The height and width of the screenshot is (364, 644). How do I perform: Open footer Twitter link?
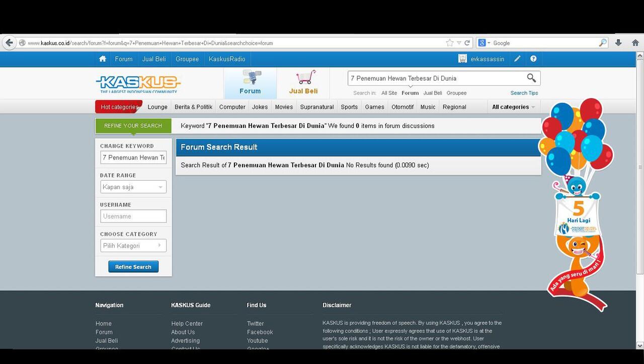coord(256,324)
